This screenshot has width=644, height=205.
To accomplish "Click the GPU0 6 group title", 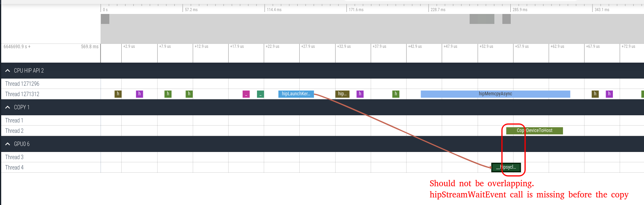I will [22, 144].
